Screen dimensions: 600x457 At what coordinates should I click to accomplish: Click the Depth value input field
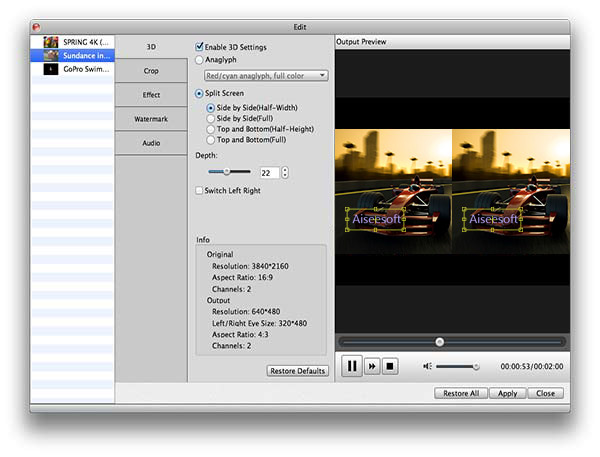pyautogui.click(x=269, y=173)
